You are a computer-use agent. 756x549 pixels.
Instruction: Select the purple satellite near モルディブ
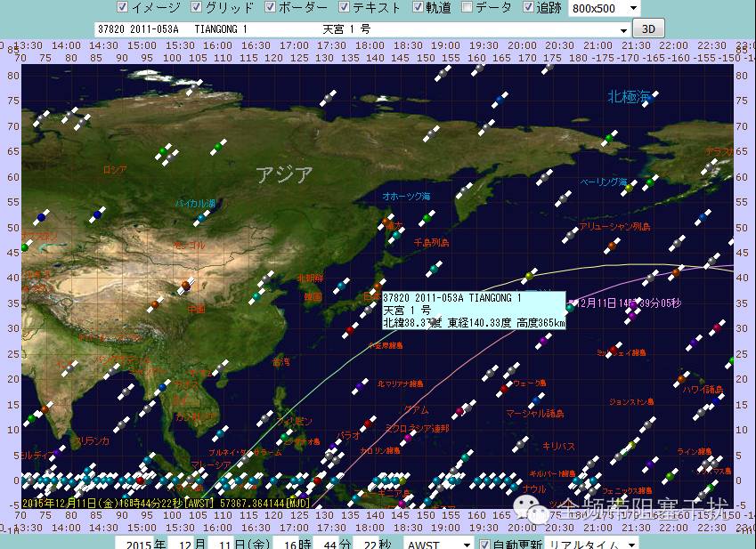pyautogui.click(x=57, y=453)
